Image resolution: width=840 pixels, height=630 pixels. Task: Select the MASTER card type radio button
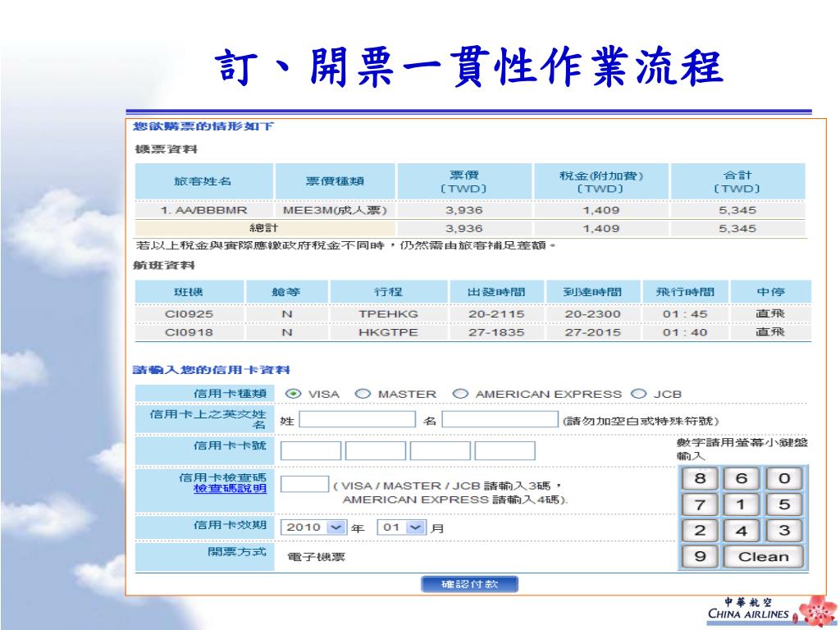363,394
